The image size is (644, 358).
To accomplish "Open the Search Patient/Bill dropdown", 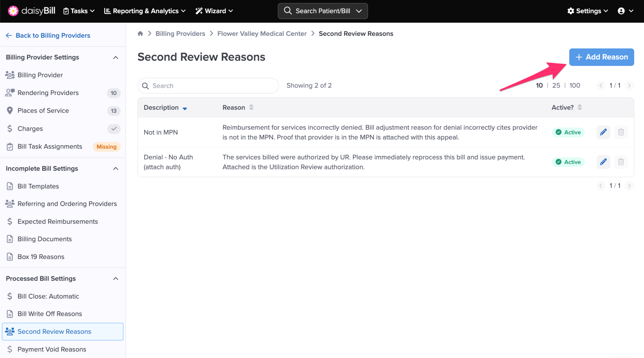I will pos(359,11).
